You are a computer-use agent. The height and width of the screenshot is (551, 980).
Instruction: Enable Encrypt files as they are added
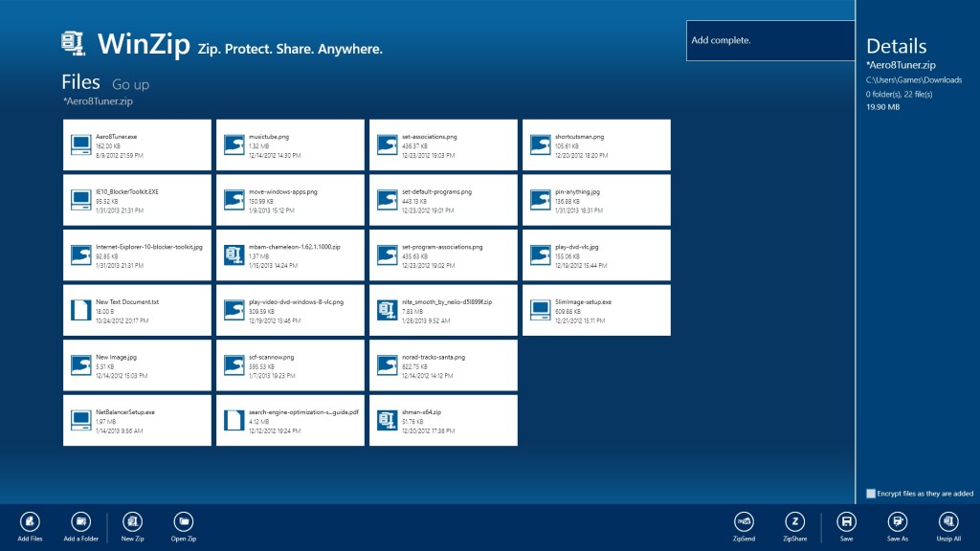tap(871, 494)
